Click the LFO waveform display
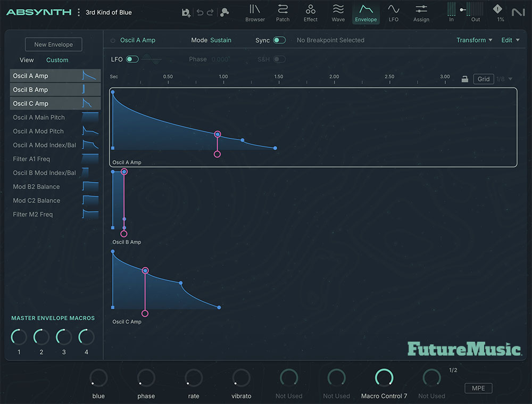Viewport: 532px width, 404px height. tap(152, 60)
